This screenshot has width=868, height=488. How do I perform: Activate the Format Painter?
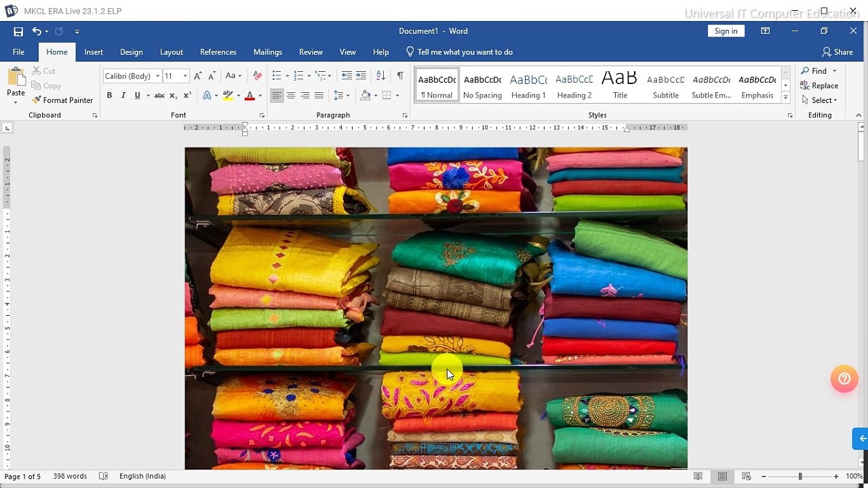[62, 100]
